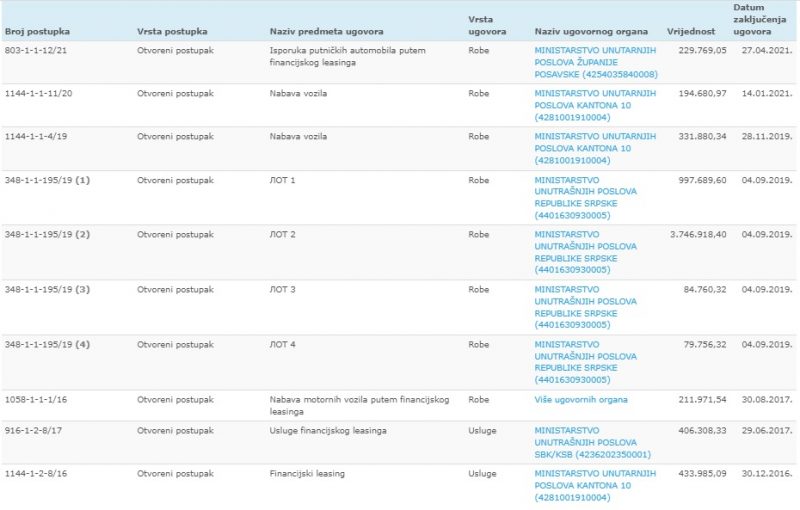Click the "Vrsta ugovora" column header

point(487,26)
